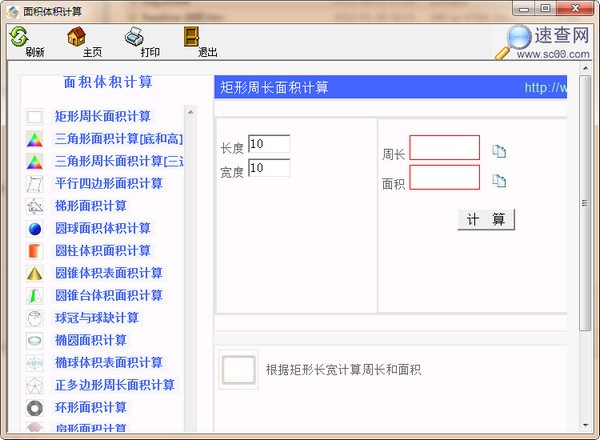
Task: Open 梯形面积计算 link
Action: point(91,206)
